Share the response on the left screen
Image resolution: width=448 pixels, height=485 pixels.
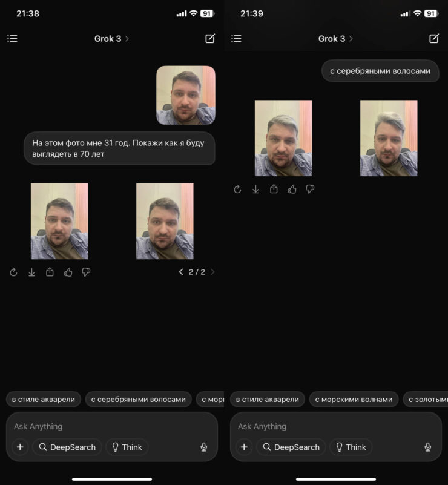(50, 272)
